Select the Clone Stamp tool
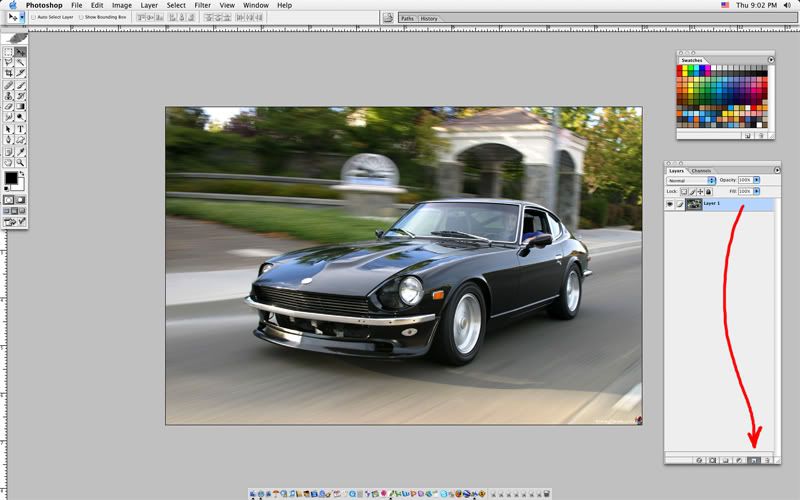Screen dimensions: 800x500 pos(9,96)
